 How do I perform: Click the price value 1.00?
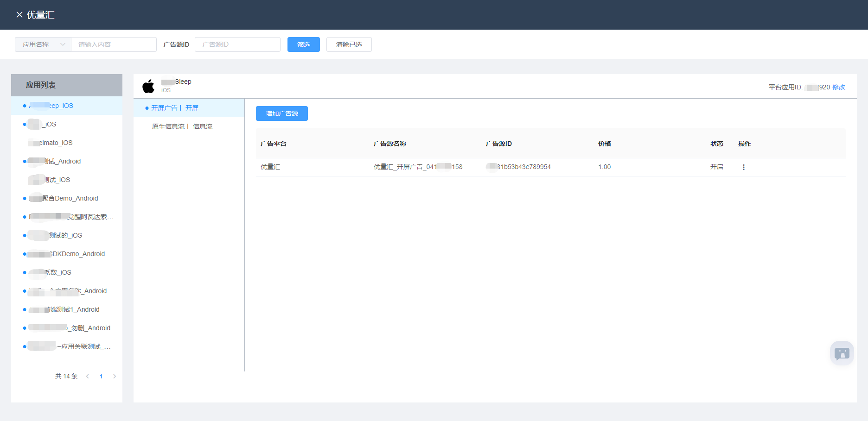click(605, 167)
